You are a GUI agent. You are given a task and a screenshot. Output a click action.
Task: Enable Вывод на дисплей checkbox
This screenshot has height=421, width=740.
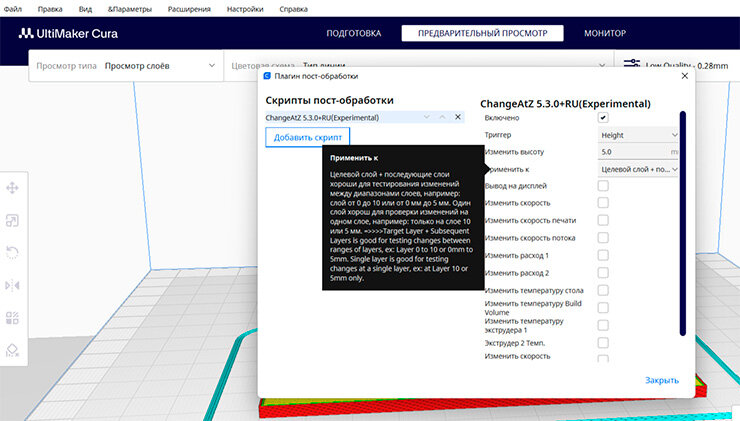click(x=603, y=185)
